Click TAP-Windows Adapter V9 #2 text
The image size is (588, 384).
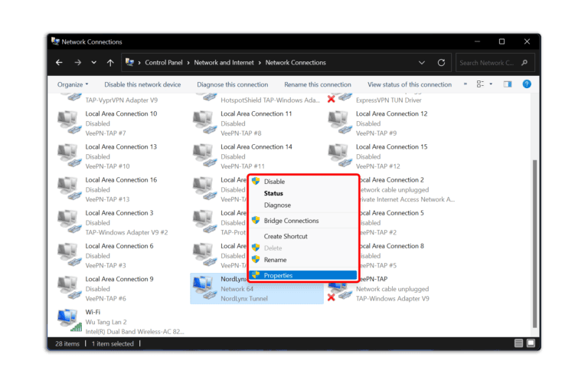[126, 233]
